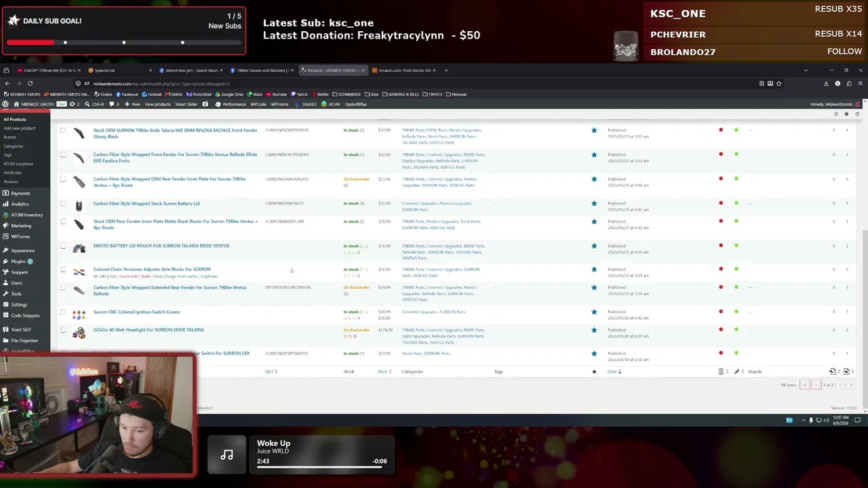Expand the browser tab list chevron
Screen dimensions: 868x488
[x=806, y=70]
